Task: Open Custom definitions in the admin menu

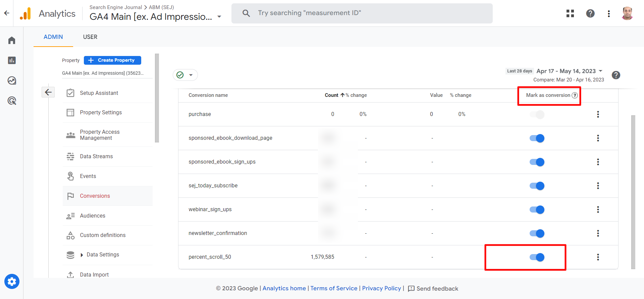Action: pos(108,235)
